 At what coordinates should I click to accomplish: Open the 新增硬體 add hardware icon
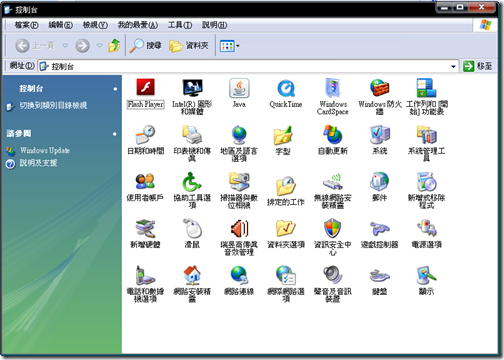point(145,229)
